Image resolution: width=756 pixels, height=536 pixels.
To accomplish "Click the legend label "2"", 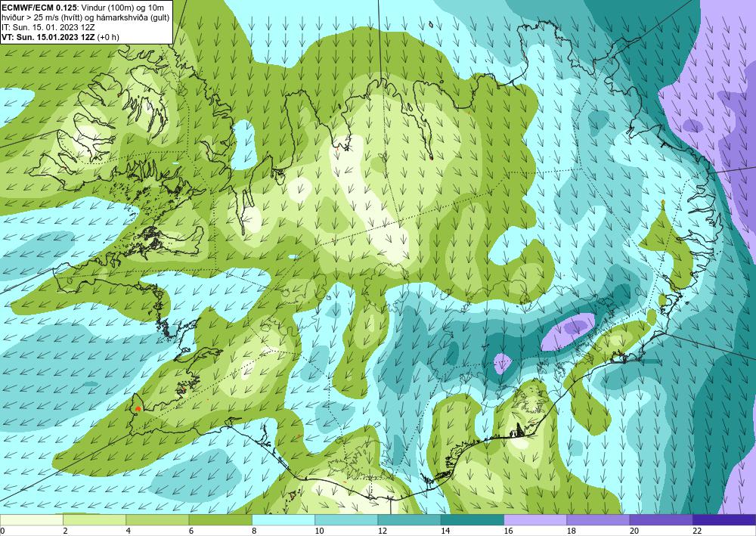I will [65, 531].
